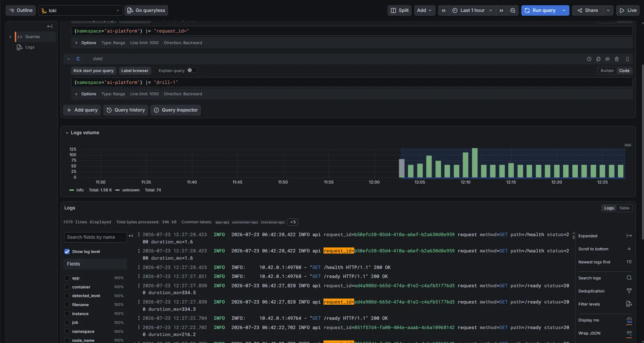Screen dimensions: 644x343
Task: Expand Queries tree item in outline
Action: pos(10,37)
